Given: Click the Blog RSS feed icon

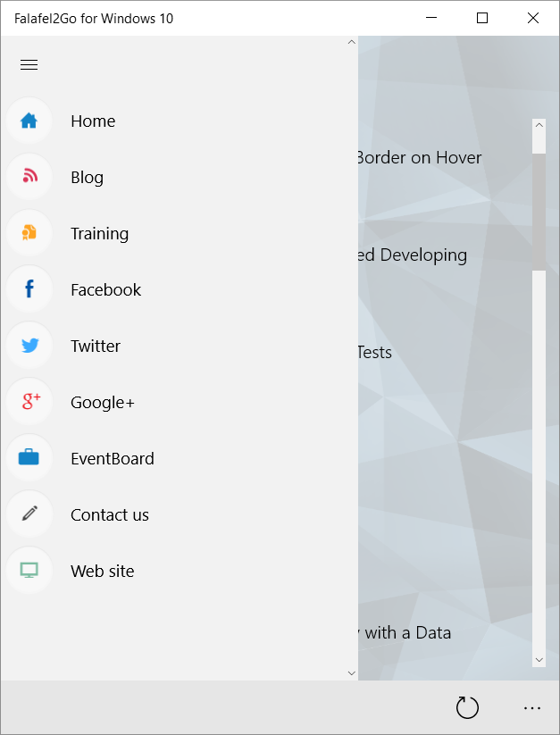Looking at the screenshot, I should 29,177.
